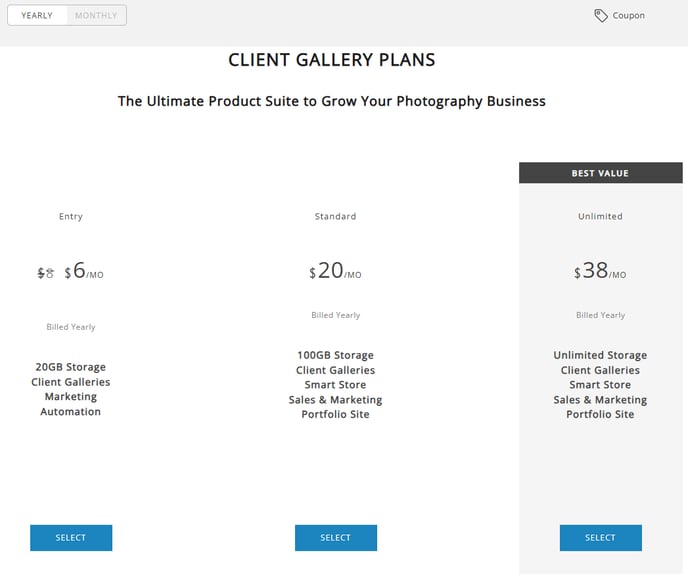688x576 pixels.
Task: Click the Standard plan title
Action: pos(335,216)
